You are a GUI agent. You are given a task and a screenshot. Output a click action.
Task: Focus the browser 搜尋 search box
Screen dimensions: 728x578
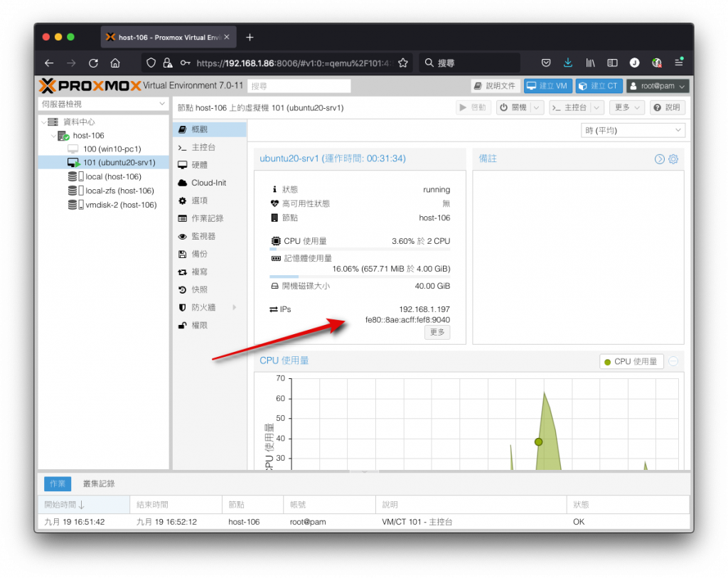tap(469, 63)
